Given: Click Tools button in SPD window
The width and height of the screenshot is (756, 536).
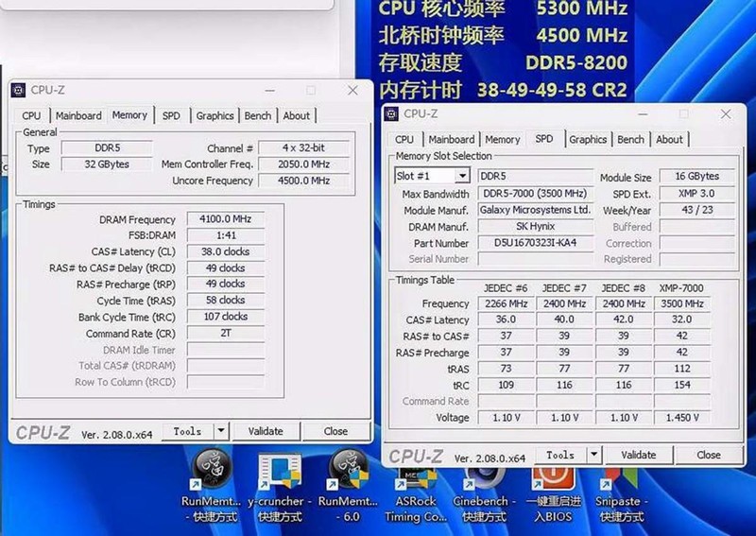Looking at the screenshot, I should click(x=560, y=455).
